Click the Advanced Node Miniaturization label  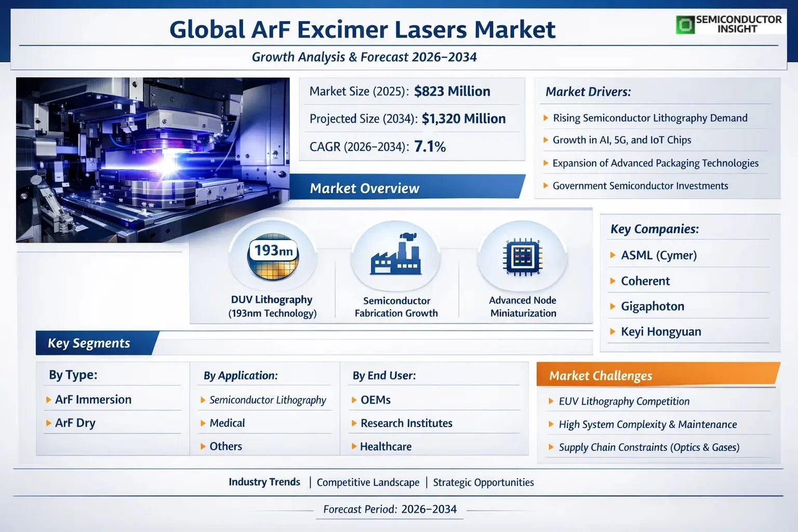coord(523,307)
